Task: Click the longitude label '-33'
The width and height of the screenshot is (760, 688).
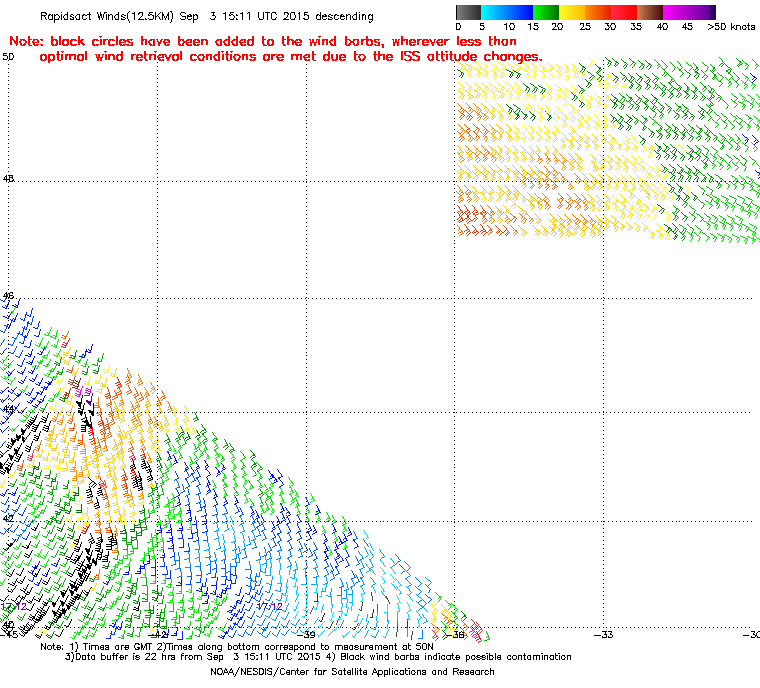Action: (603, 634)
